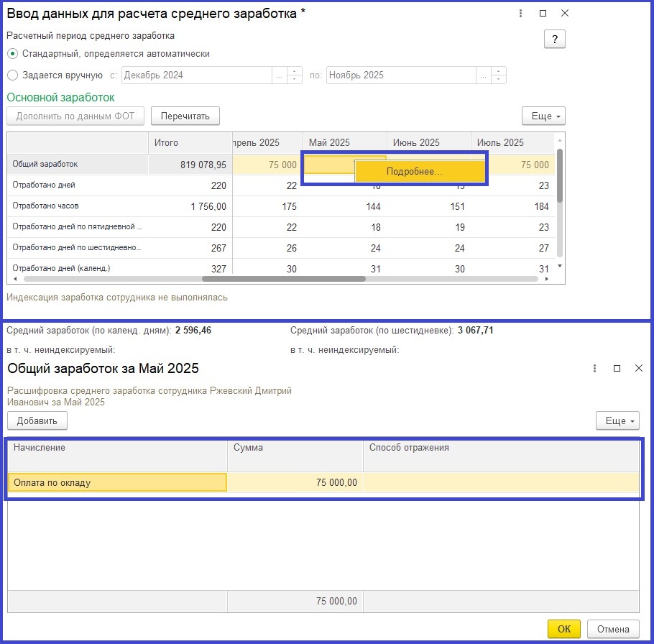This screenshot has height=644, width=654.
Task: Open three-dot menu in Май 2025 window
Action: pyautogui.click(x=594, y=368)
